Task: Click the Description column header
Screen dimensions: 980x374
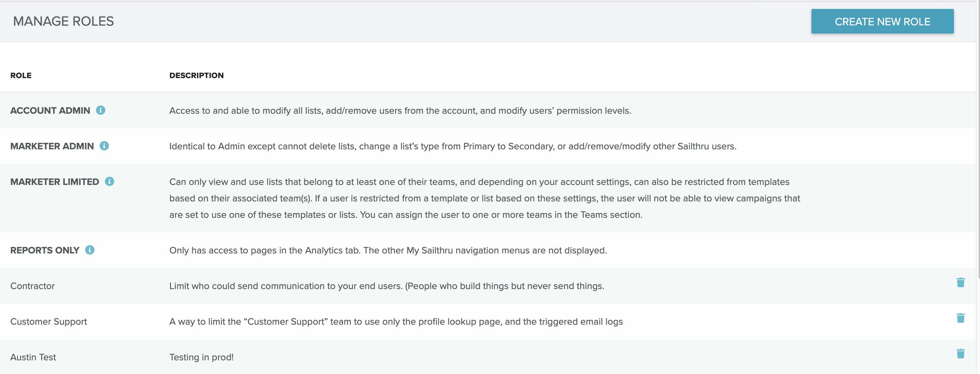Action: 196,76
